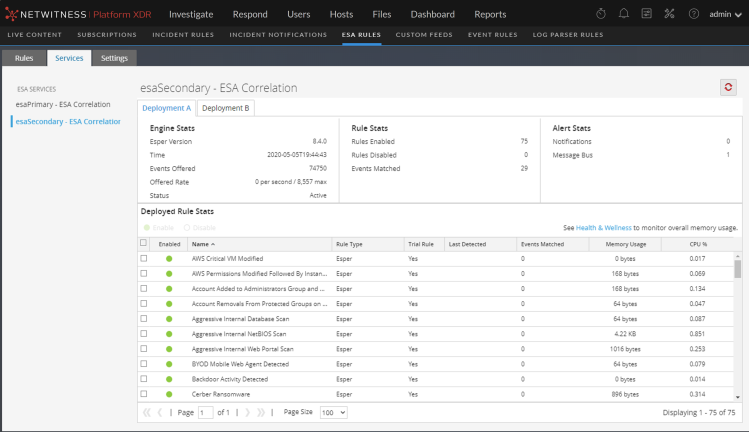
Task: Click the stopwatch jobs icon in top bar
Action: coord(600,14)
